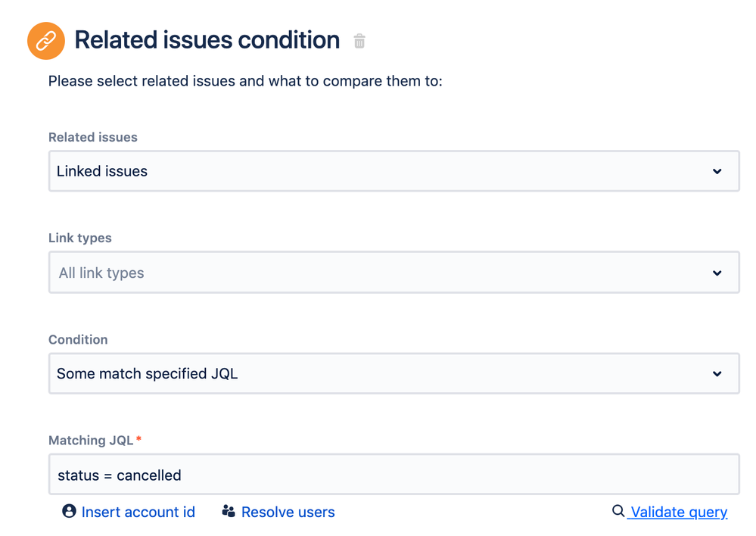This screenshot has width=756, height=536.
Task: Open the All link types selector
Action: [394, 273]
